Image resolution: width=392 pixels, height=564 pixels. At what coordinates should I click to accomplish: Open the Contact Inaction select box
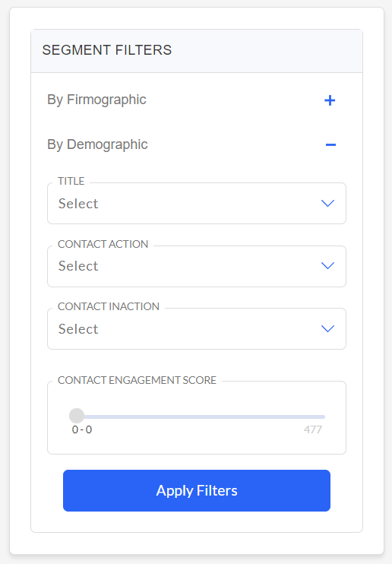[197, 328]
